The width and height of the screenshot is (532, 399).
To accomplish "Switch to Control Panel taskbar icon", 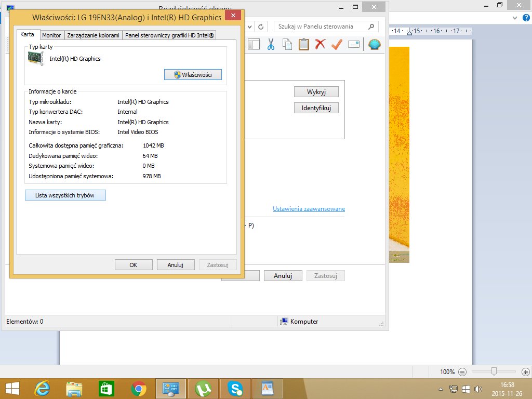I will [170, 389].
